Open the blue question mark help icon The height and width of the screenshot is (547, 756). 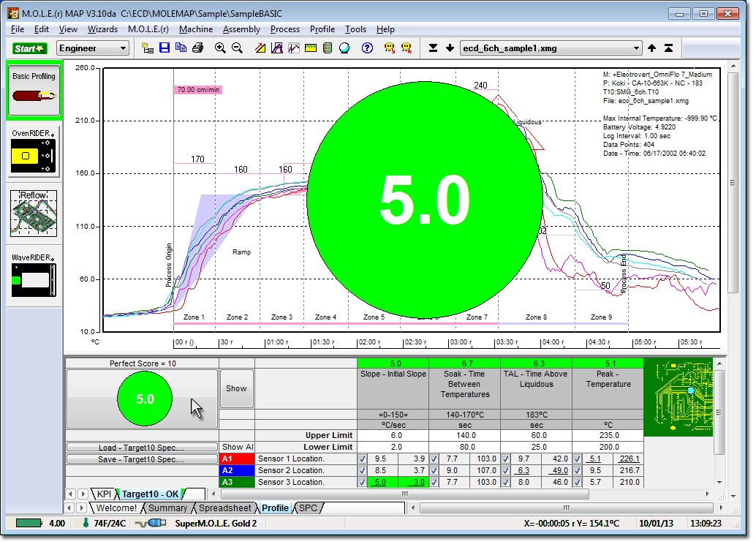[x=367, y=48]
